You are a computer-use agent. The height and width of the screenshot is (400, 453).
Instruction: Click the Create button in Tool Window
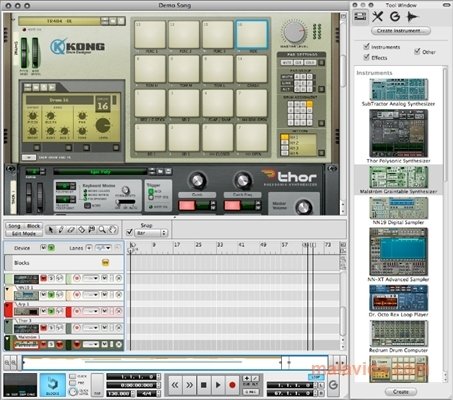(x=401, y=391)
